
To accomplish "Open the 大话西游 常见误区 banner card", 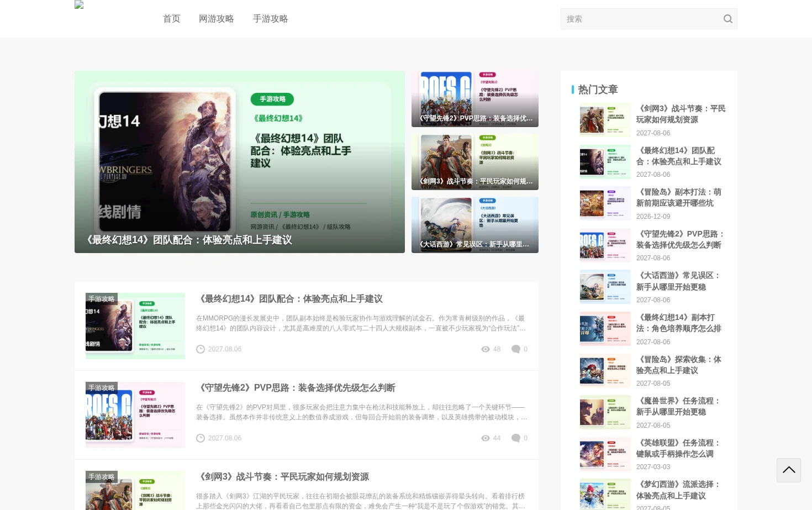I will click(x=475, y=225).
